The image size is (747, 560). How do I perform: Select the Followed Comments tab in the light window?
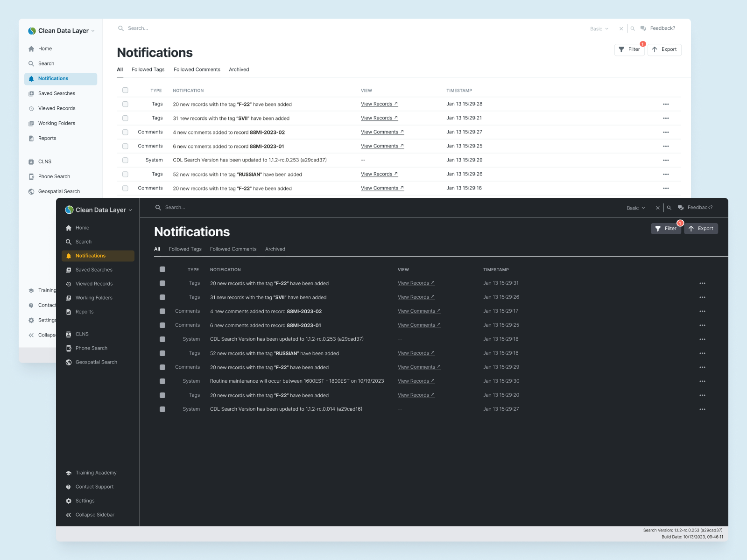(x=197, y=70)
